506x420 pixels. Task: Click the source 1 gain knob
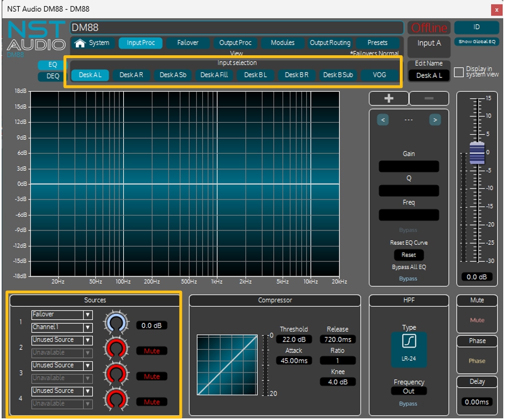[116, 326]
